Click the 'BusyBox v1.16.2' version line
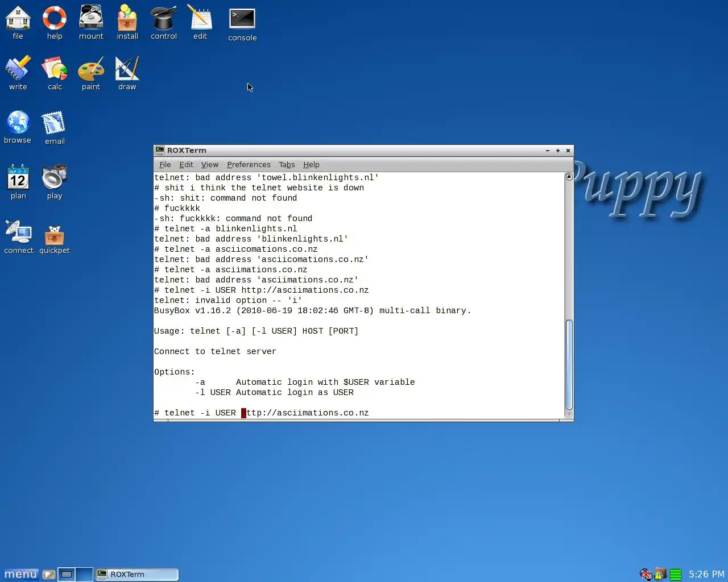The width and height of the screenshot is (728, 582). click(313, 311)
